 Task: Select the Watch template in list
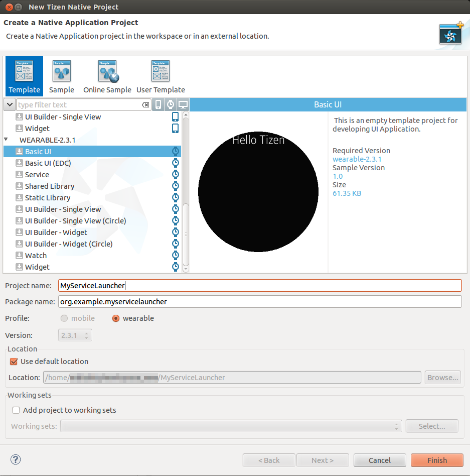click(36, 256)
